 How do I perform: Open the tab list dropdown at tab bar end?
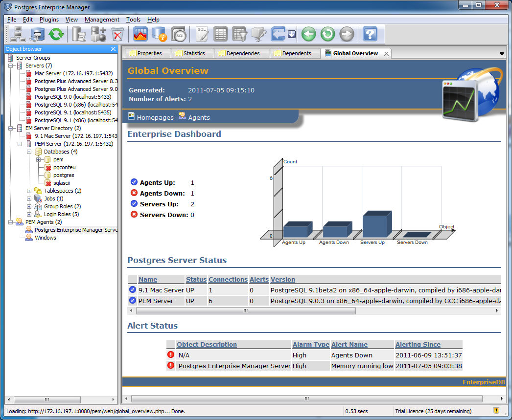pos(502,54)
